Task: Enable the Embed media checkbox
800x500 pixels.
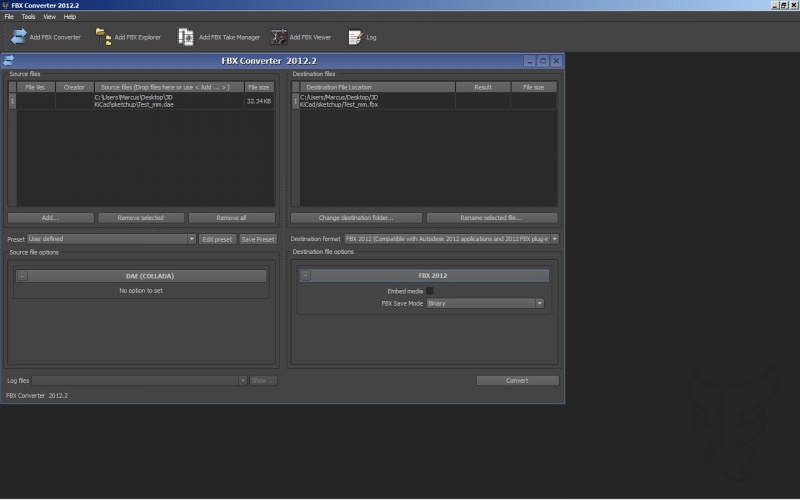Action: 430,291
